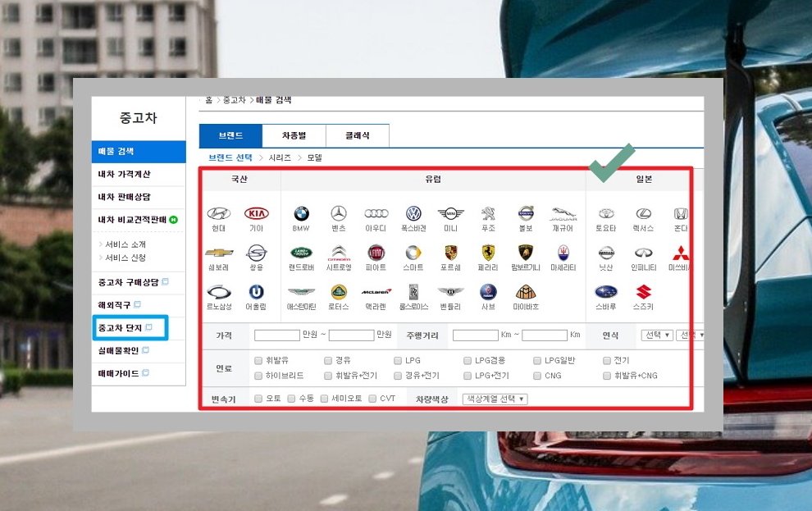Choose the Jaguar (재규어) logo
Viewport: 812px width, 511px height.
tap(563, 214)
